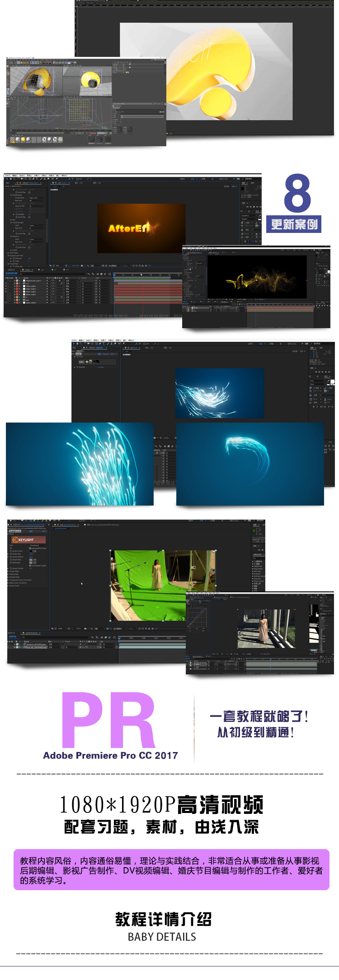Pick the Keylight Screen Colour swatch
This screenshot has height=980, width=339.
tap(31, 551)
